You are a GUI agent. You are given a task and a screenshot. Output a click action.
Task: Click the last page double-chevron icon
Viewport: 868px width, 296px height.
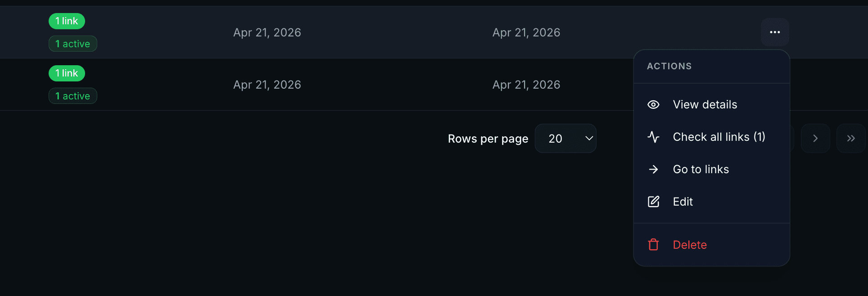point(850,138)
